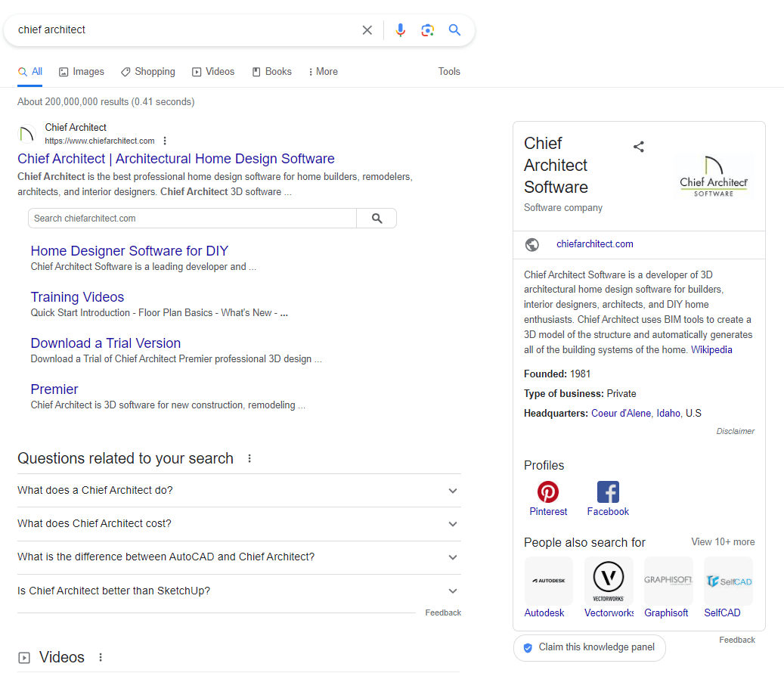The height and width of the screenshot is (673, 784).
Task: Click the View 10+ more link
Action: (723, 542)
